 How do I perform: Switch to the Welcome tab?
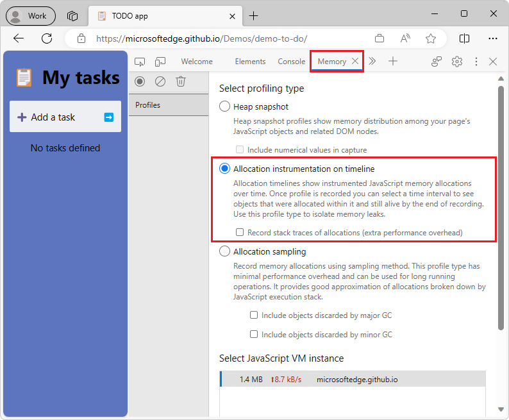(x=197, y=62)
